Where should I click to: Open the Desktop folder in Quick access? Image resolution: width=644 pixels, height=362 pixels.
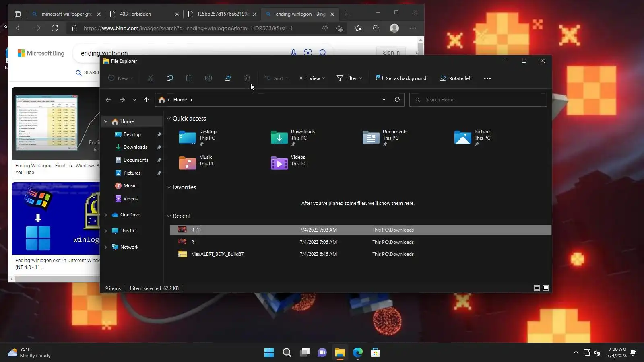click(x=198, y=138)
